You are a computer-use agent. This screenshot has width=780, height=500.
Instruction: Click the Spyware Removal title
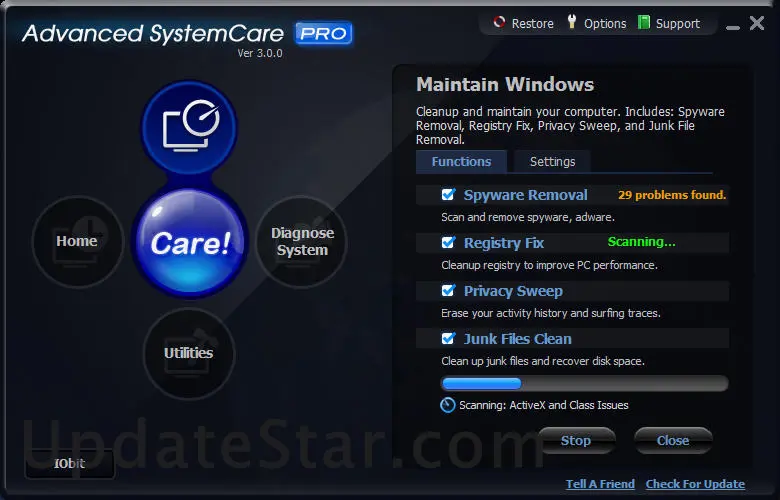click(x=525, y=195)
